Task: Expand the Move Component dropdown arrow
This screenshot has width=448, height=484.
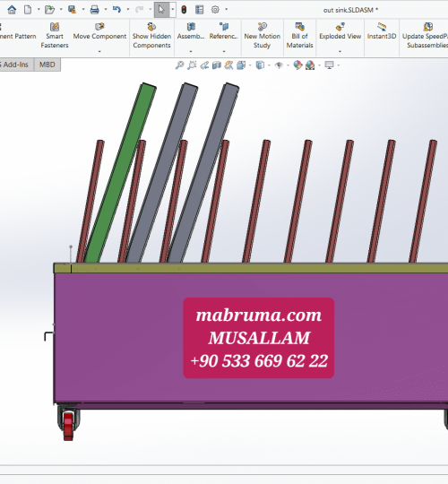Action: [99, 51]
